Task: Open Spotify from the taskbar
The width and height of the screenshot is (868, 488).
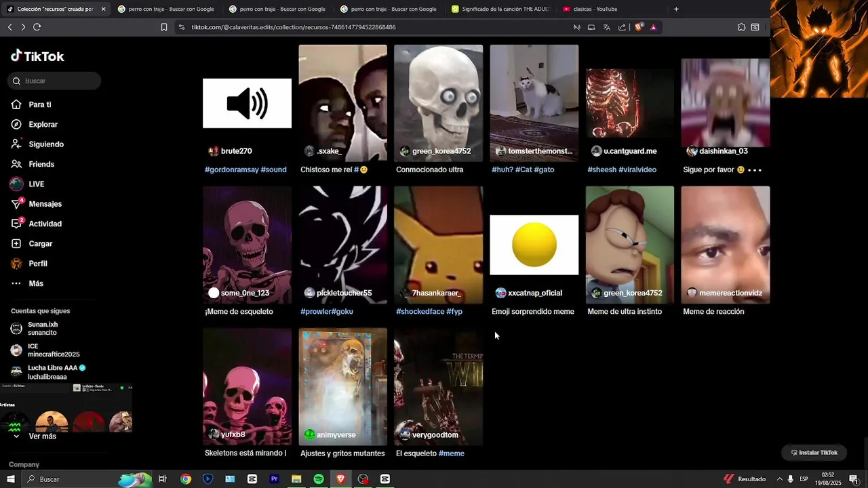Action: (318, 479)
